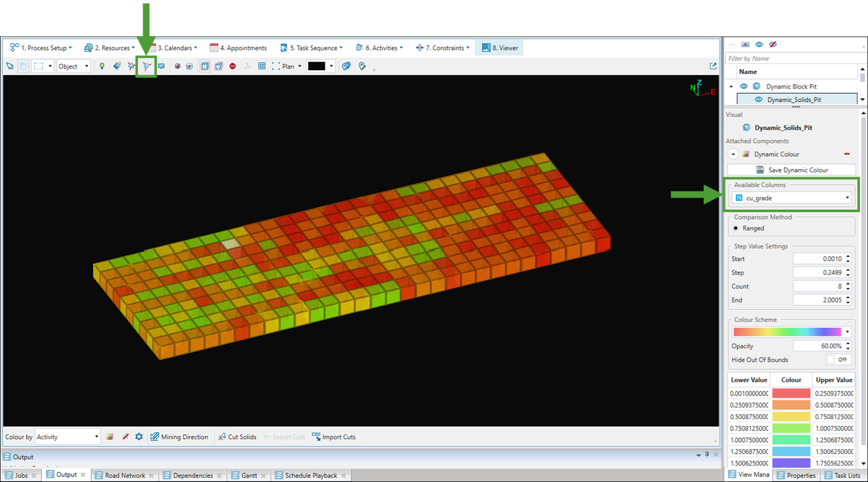Click the Mining Direction button

[179, 437]
